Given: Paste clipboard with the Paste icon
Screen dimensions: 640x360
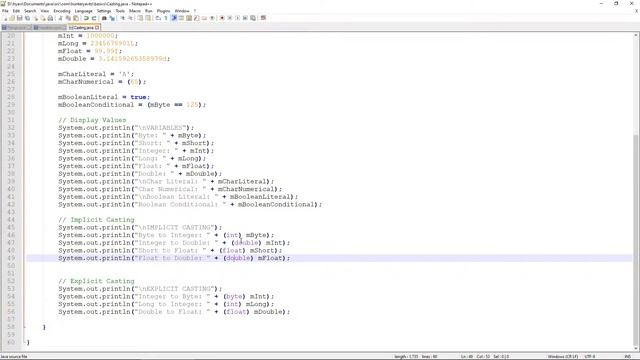Looking at the screenshot, I should point(76,18).
